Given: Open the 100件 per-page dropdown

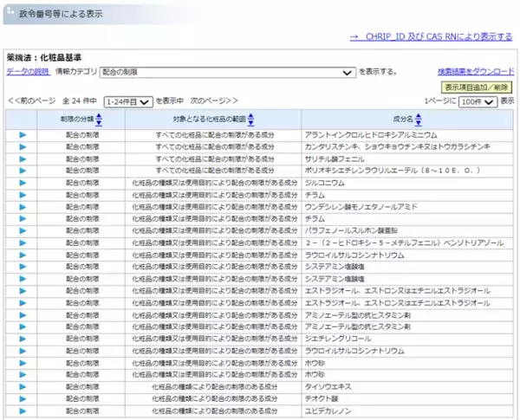Looking at the screenshot, I should pyautogui.click(x=478, y=102).
